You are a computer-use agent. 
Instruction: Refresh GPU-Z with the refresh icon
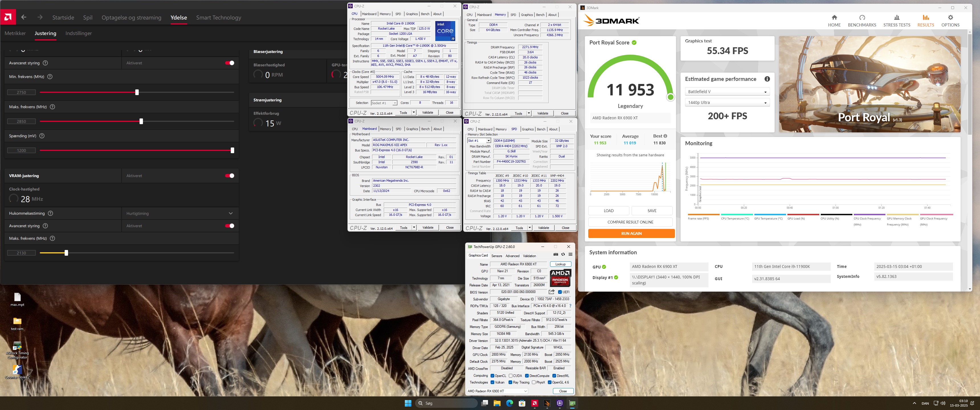click(563, 255)
